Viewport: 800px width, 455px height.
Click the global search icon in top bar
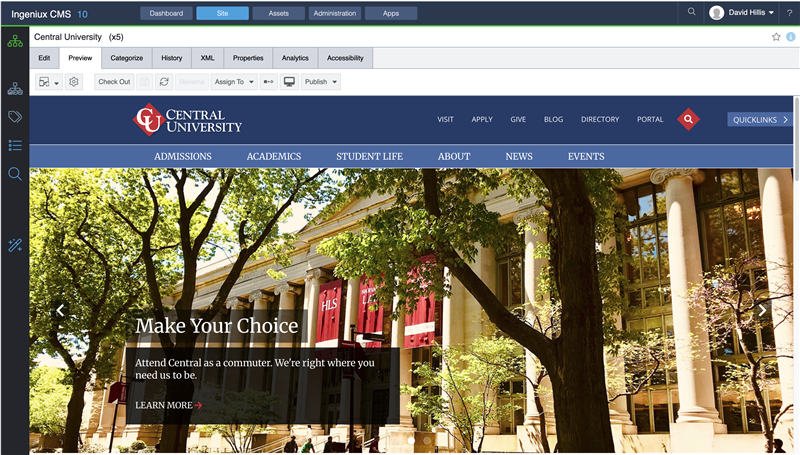(691, 12)
